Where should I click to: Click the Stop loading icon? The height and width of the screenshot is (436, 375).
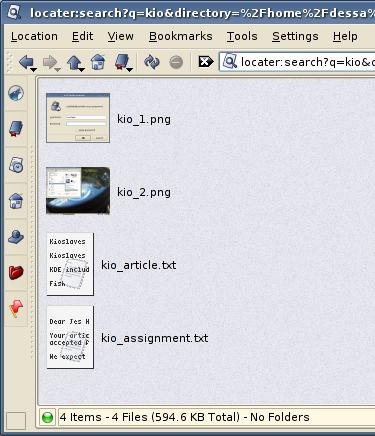pos(176,62)
